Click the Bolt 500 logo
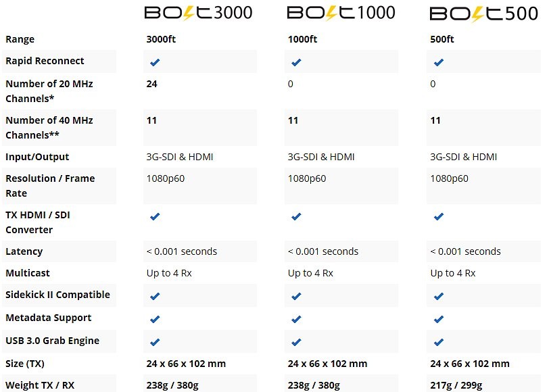Screen dimensions: 549x392 [483, 14]
